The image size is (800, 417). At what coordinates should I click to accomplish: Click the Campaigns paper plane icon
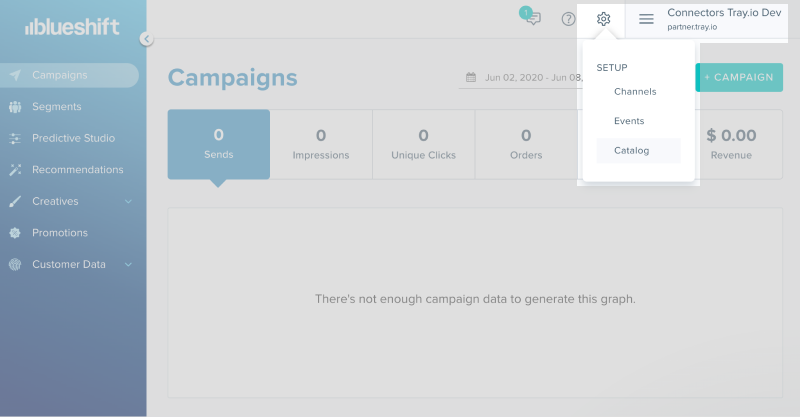point(15,75)
